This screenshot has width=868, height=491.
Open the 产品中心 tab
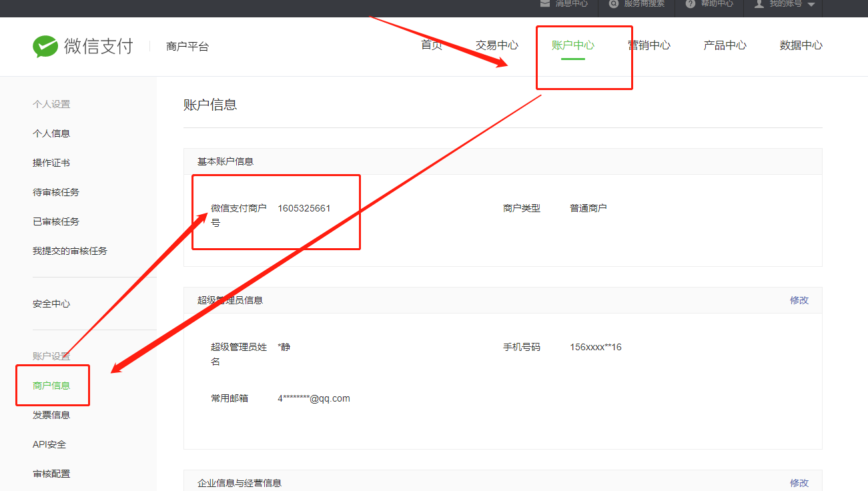click(725, 45)
